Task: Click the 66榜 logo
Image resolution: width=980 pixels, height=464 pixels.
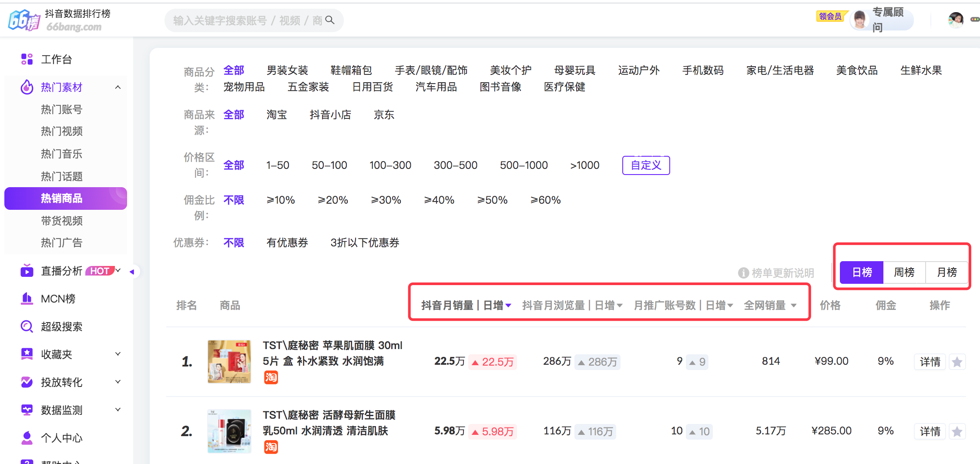Action: tap(24, 20)
